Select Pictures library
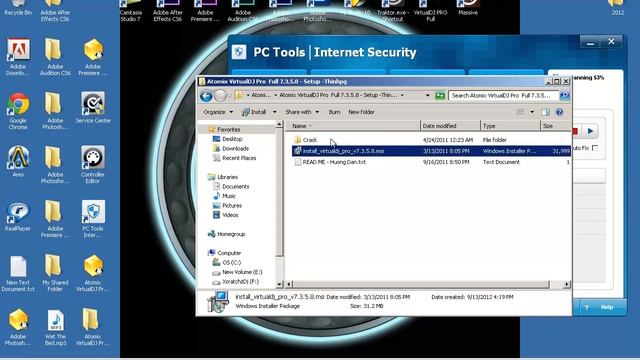Image resolution: width=640 pixels, height=360 pixels. (232, 205)
